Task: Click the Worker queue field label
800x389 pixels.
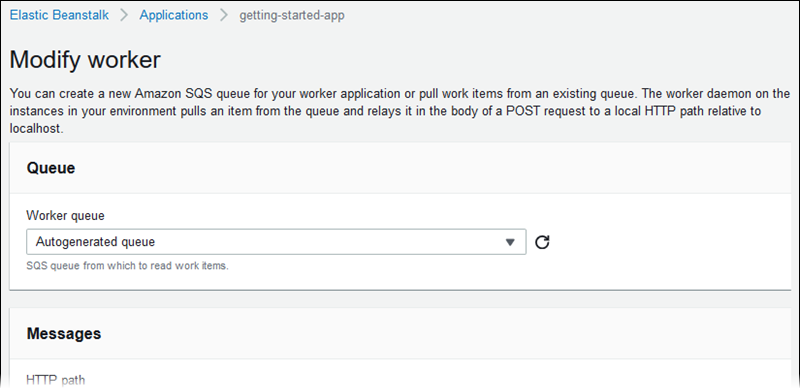Action: coord(65,216)
